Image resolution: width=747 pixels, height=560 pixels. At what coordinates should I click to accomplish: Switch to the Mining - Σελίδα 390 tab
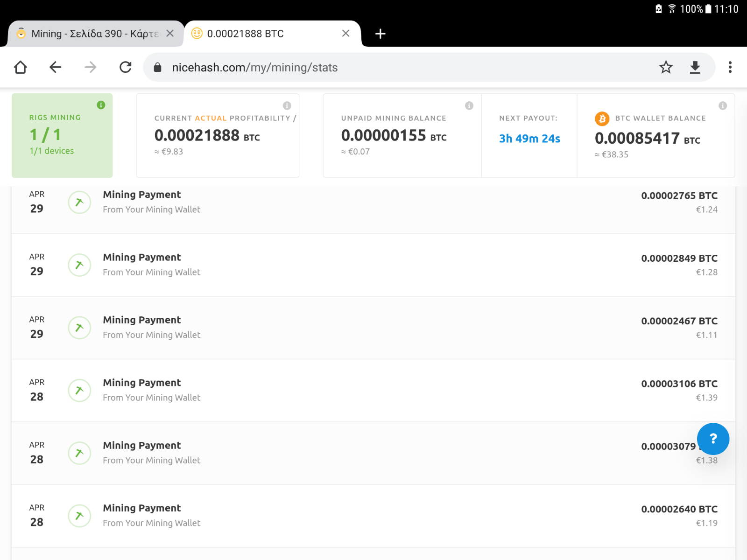point(95,34)
